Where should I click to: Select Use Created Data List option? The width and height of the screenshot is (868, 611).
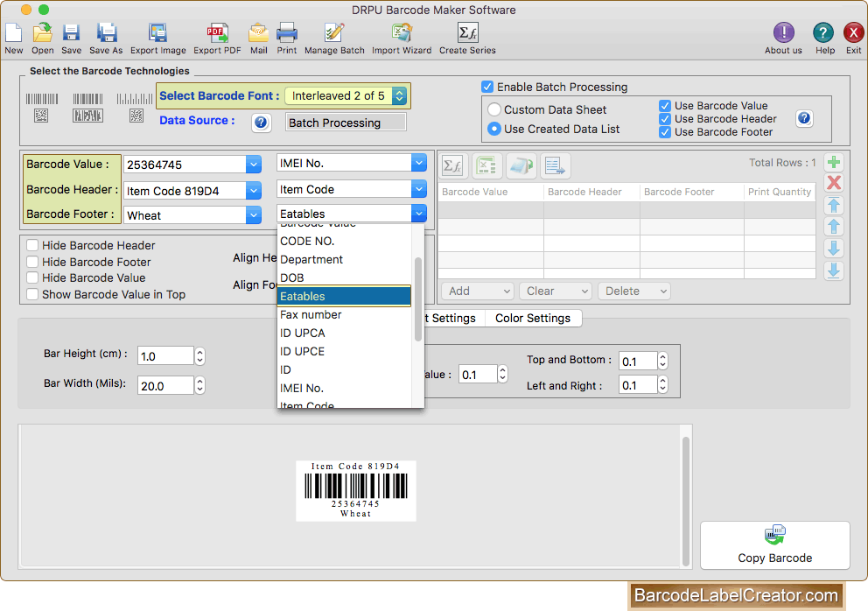pos(494,129)
